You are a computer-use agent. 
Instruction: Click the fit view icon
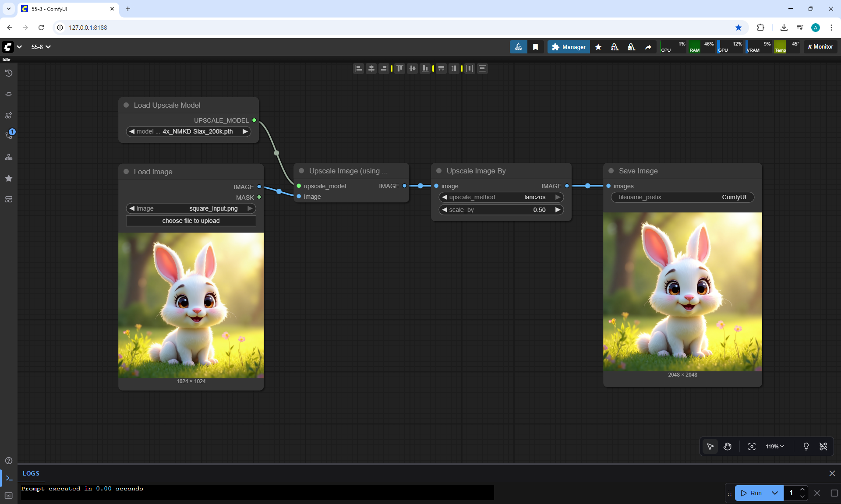tap(752, 447)
